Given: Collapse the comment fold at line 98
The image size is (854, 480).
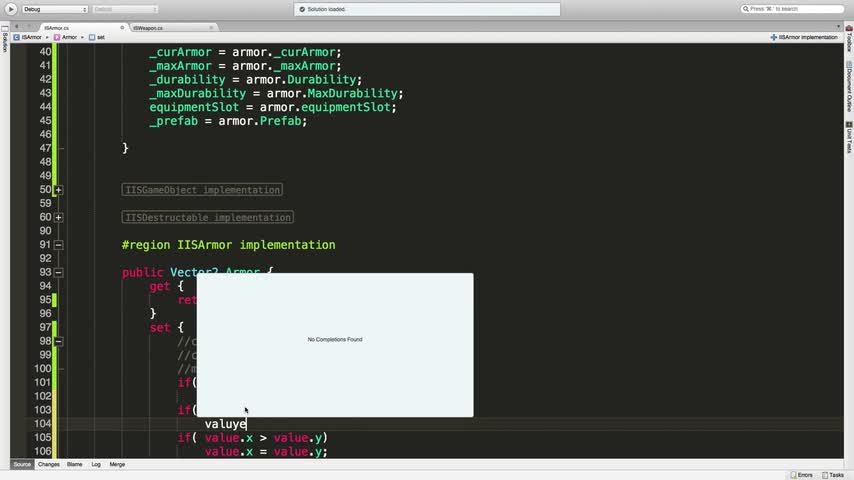Looking at the screenshot, I should click(x=58, y=342).
